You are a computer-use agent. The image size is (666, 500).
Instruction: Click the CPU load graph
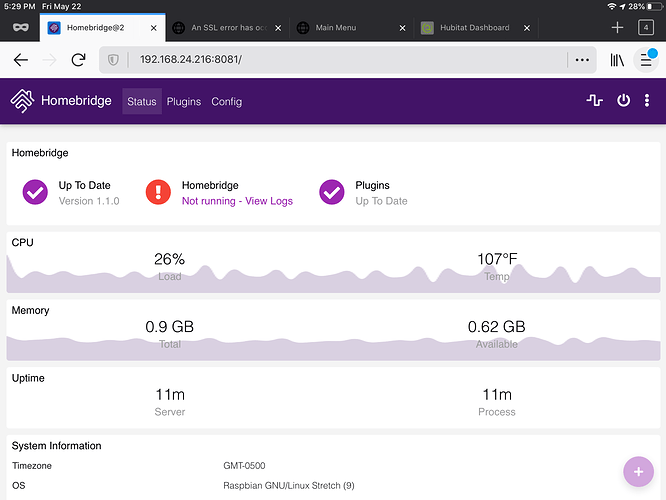tap(333, 275)
